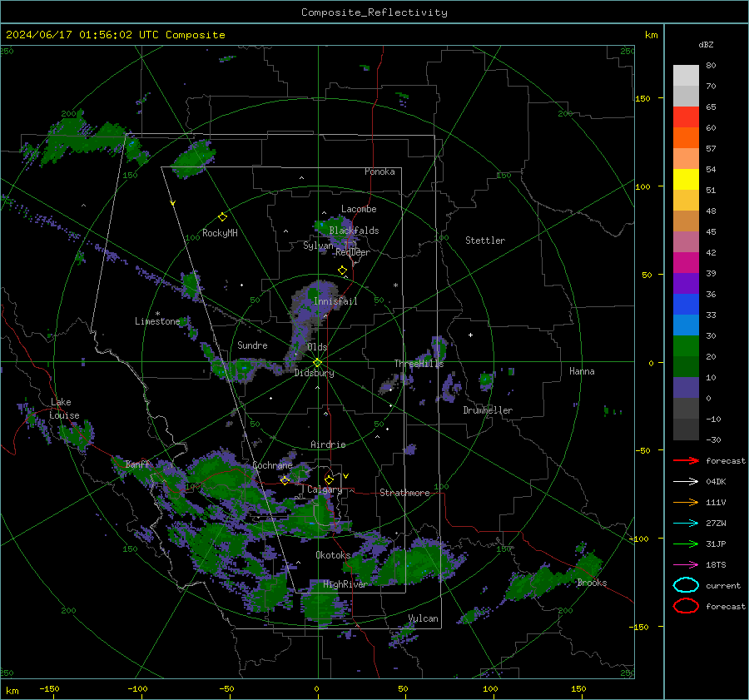The width and height of the screenshot is (749, 700).
Task: Click the Ponoka town label
Action: 379,171
